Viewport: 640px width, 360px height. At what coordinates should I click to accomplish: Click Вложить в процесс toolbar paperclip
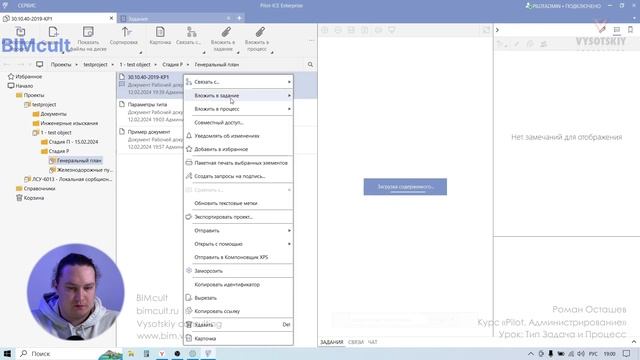(260, 32)
